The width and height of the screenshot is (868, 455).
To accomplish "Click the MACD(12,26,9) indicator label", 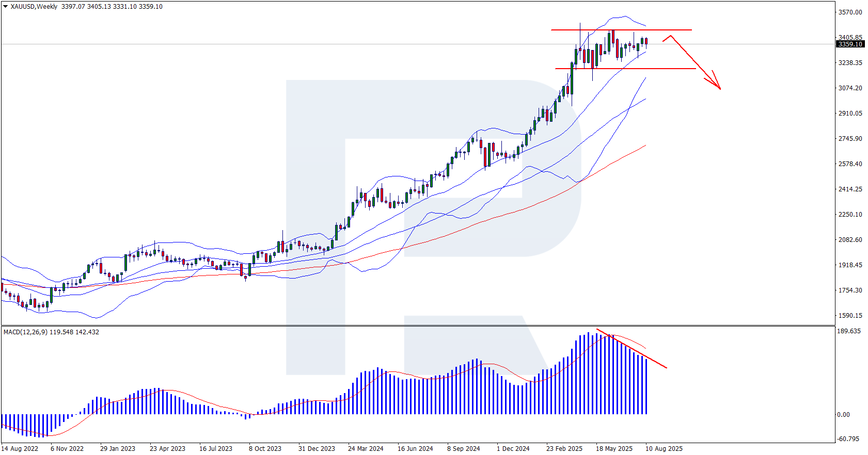I will point(51,332).
